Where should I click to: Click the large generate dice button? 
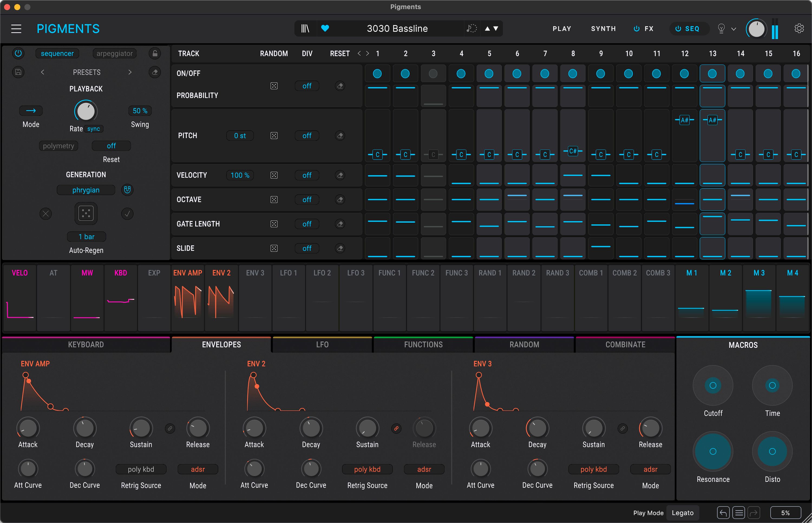[86, 213]
